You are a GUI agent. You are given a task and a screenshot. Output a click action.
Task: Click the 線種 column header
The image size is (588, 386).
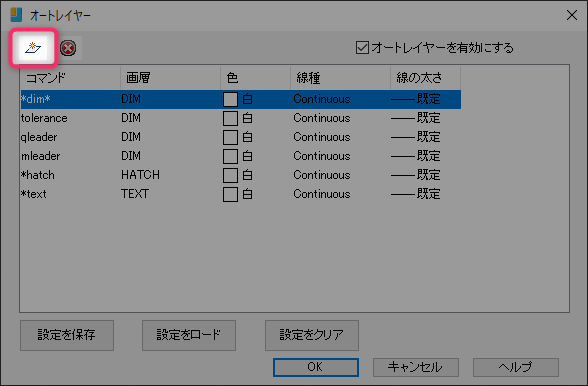340,78
